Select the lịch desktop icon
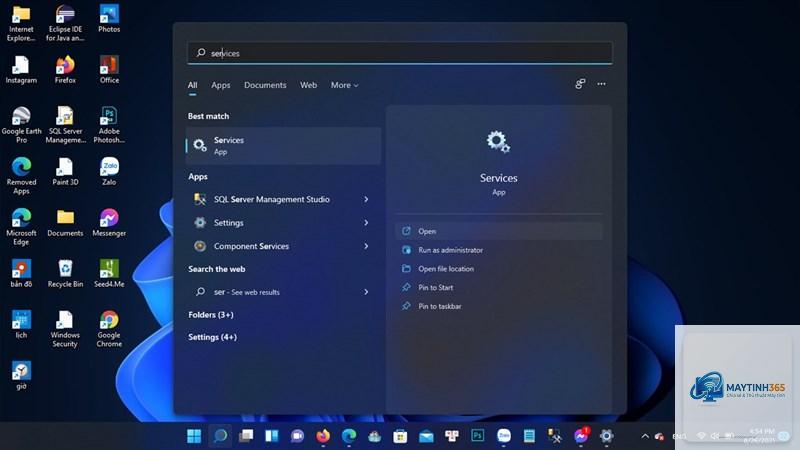 (21, 325)
